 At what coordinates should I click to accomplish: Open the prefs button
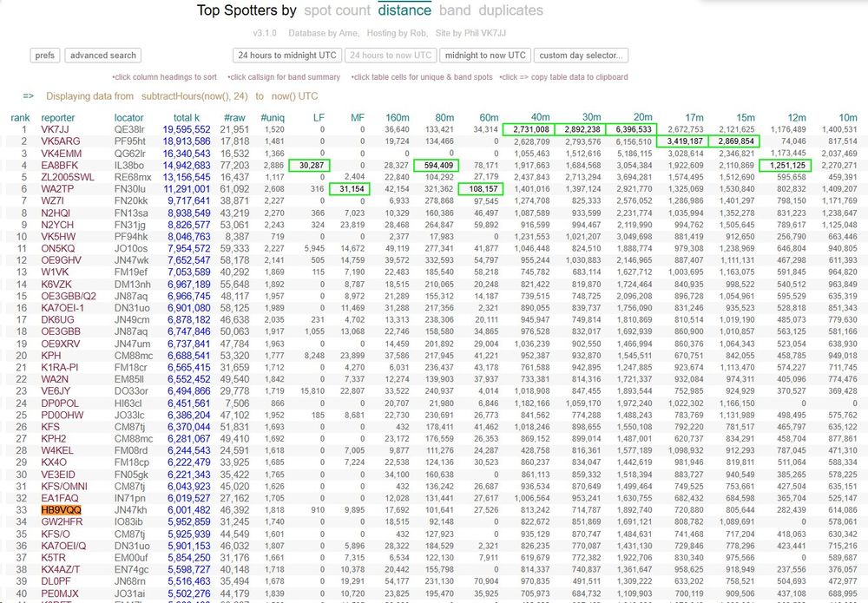(x=45, y=56)
